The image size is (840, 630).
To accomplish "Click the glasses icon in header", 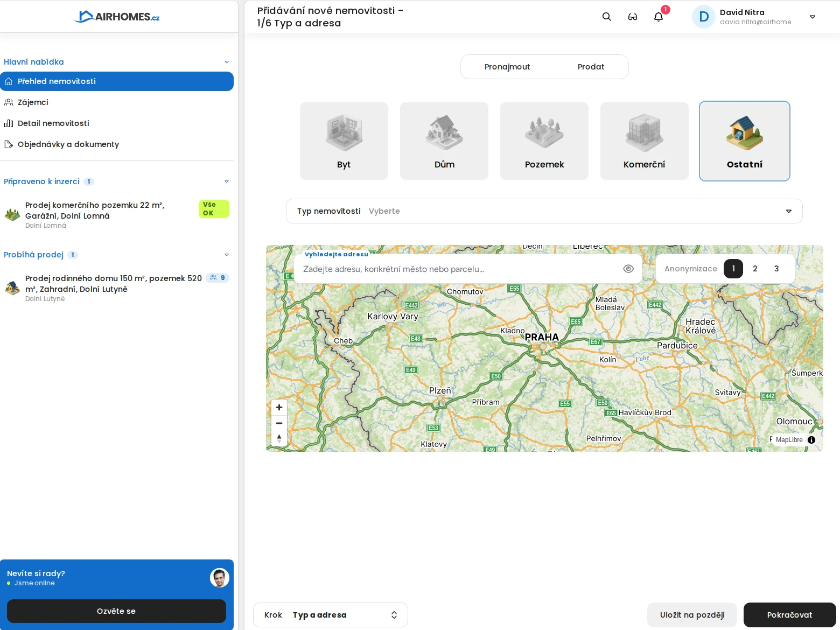I will pos(632,17).
